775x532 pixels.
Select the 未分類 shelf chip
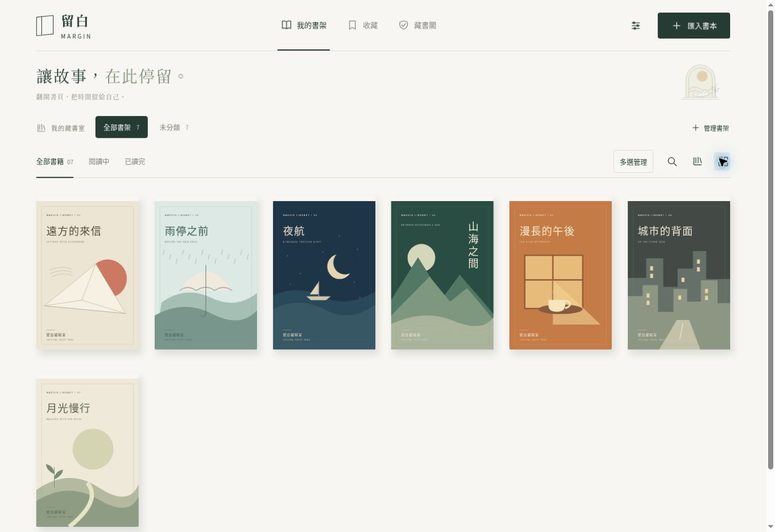pos(174,128)
